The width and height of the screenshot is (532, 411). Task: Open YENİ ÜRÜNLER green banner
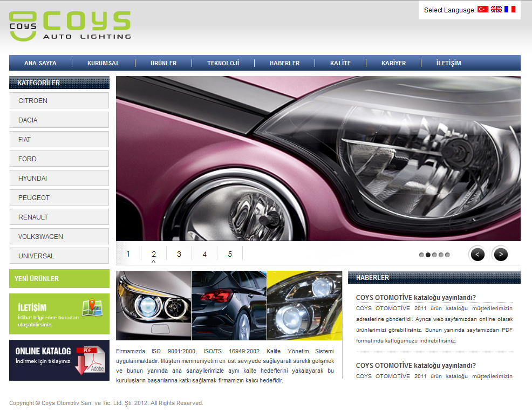point(59,278)
